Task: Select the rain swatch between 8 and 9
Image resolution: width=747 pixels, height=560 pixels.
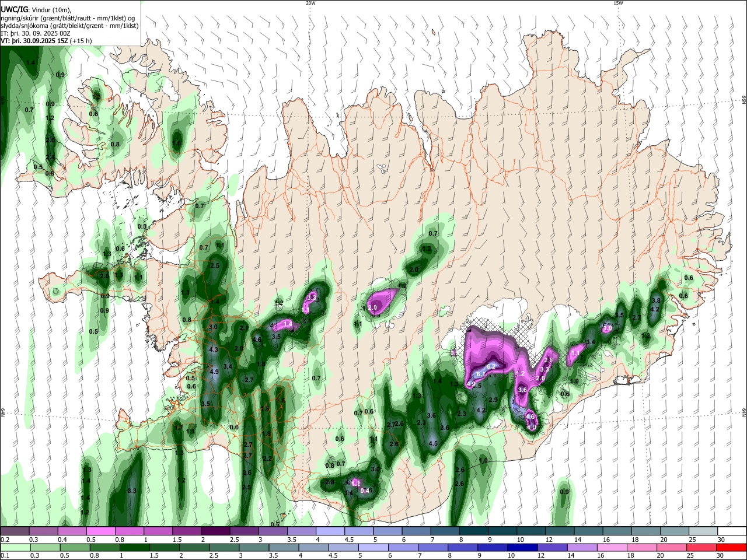Action: (x=462, y=547)
